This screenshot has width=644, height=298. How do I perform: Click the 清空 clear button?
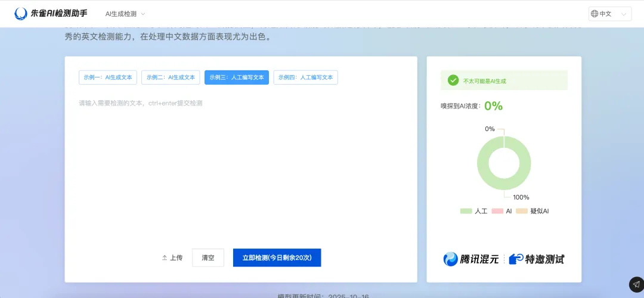[x=208, y=257]
